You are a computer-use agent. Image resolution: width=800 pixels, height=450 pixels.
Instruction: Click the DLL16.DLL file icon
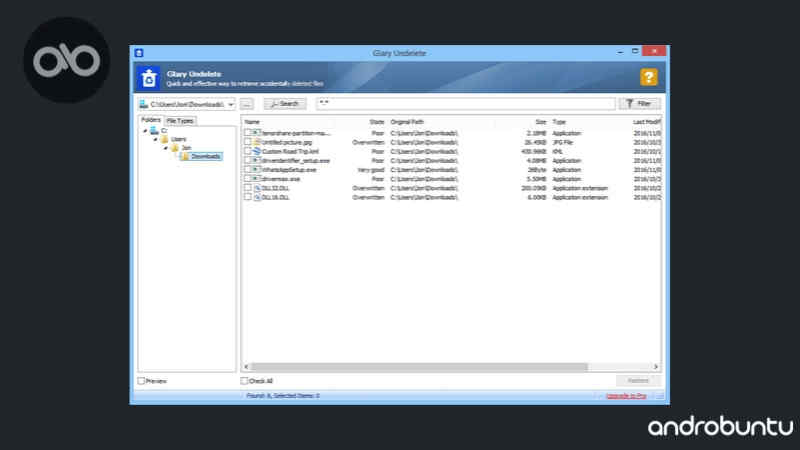coord(257,197)
